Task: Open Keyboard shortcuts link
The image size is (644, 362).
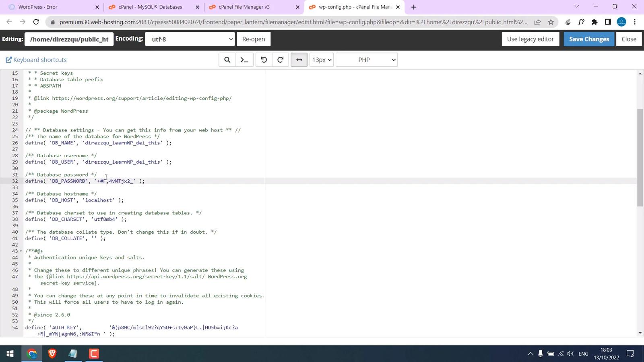Action: tap(36, 60)
